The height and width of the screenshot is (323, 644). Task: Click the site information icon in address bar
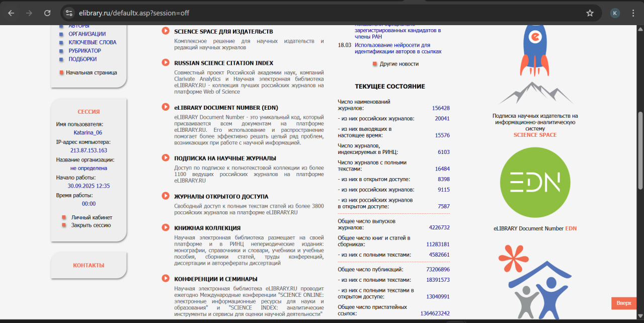(69, 13)
